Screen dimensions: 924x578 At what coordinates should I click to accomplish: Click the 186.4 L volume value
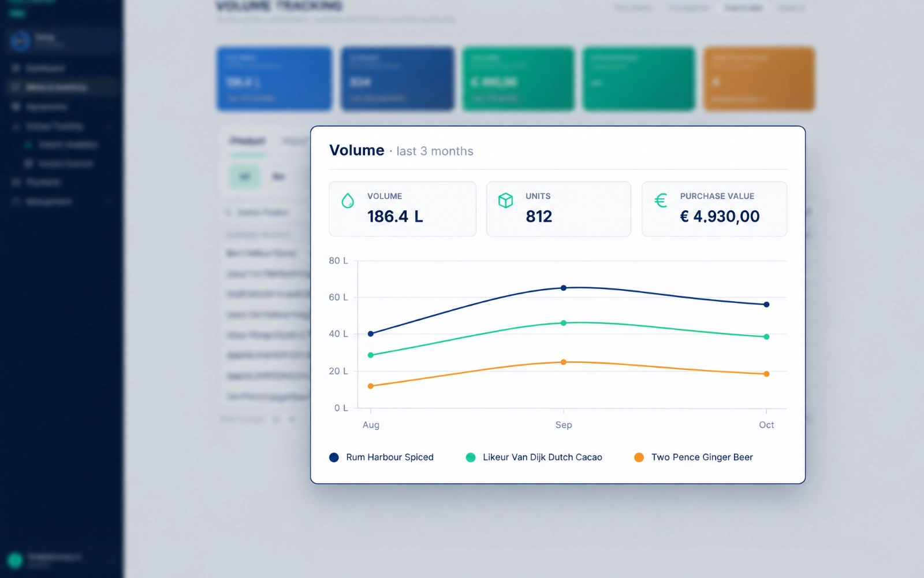[x=395, y=217]
